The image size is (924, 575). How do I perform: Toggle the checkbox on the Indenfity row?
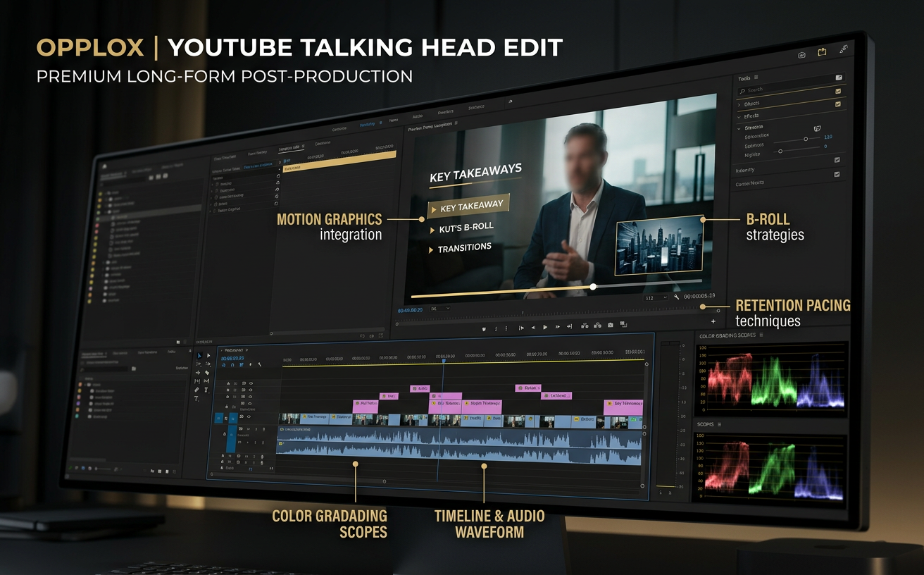(837, 160)
